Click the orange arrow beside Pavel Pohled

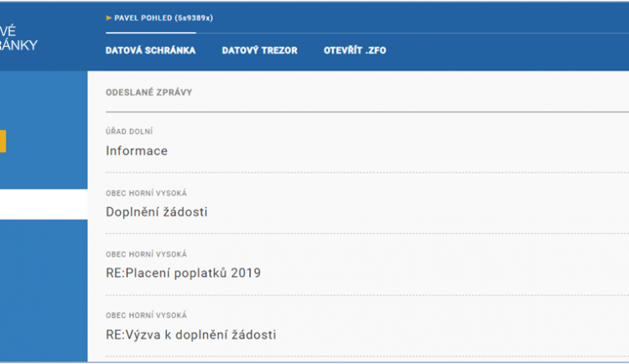(108, 17)
